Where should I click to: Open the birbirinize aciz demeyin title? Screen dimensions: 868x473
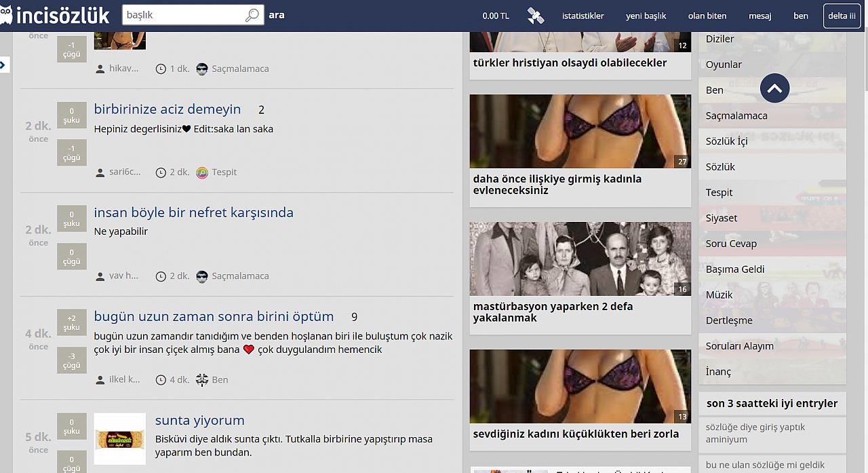(x=167, y=109)
